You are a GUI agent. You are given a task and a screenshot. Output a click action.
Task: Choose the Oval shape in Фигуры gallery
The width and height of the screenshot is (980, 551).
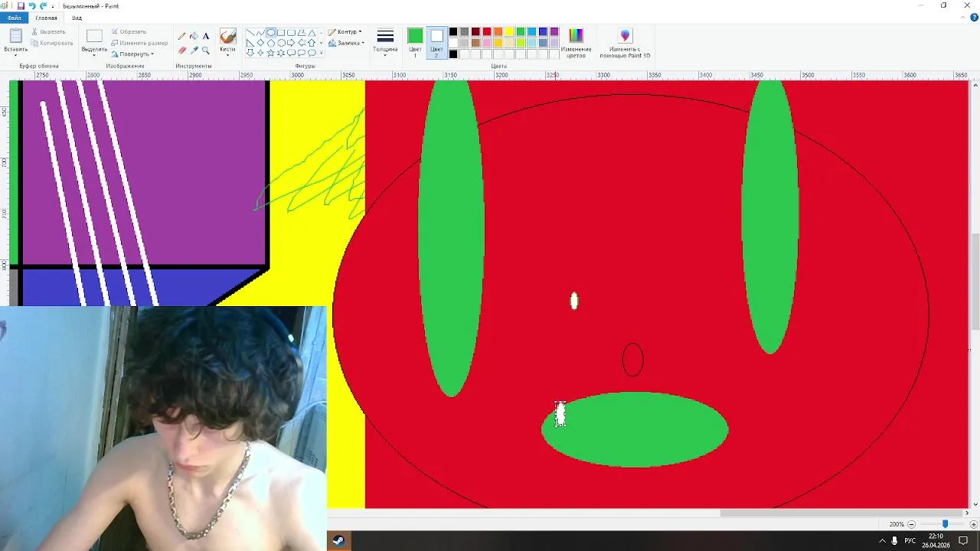click(271, 33)
